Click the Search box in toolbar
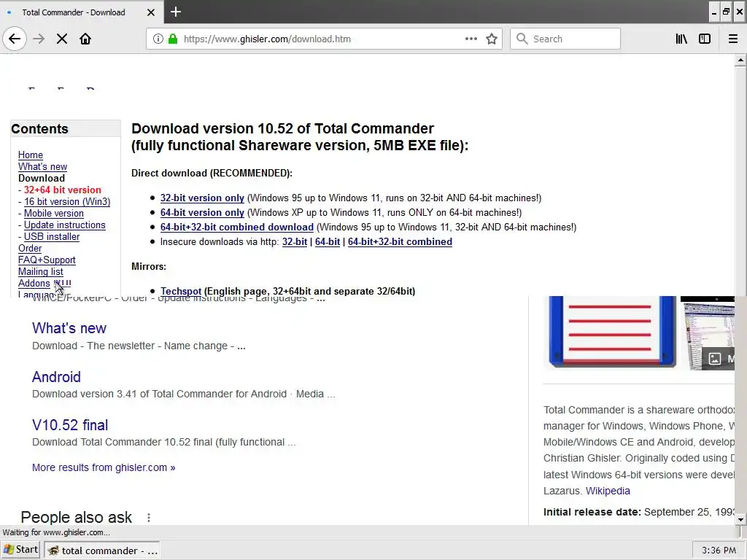747x560 pixels. (565, 39)
